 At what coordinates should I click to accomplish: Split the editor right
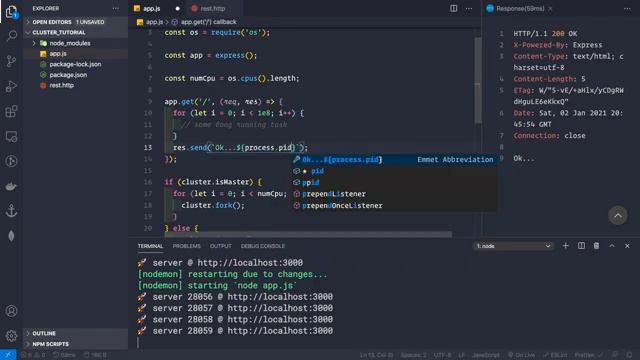(453, 8)
